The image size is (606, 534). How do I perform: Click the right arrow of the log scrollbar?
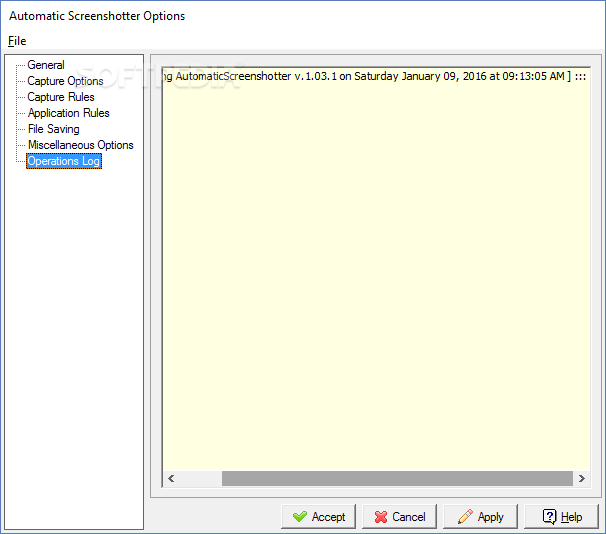click(x=582, y=479)
